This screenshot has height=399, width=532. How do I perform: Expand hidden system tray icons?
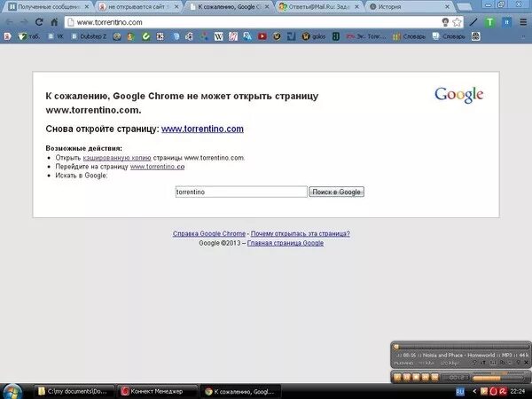474,392
